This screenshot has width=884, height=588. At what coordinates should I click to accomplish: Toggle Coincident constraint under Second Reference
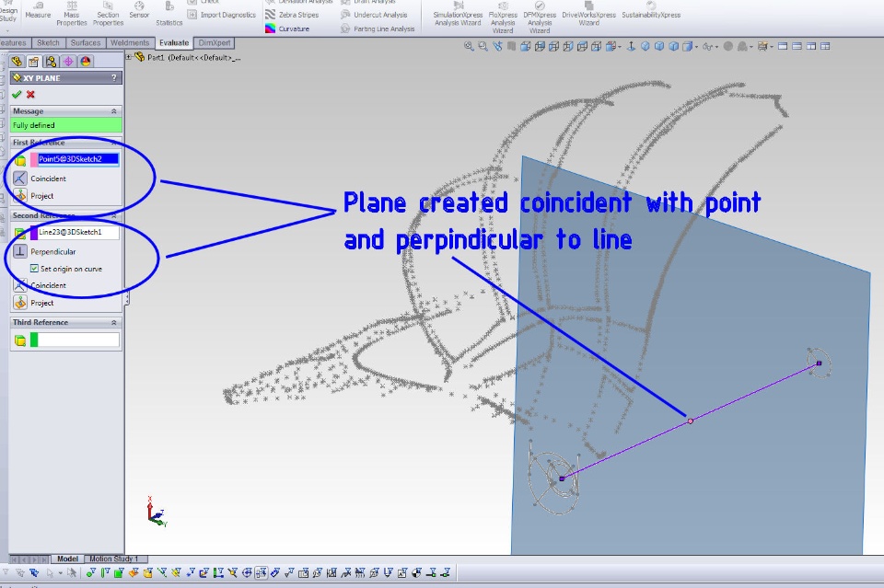(x=20, y=285)
